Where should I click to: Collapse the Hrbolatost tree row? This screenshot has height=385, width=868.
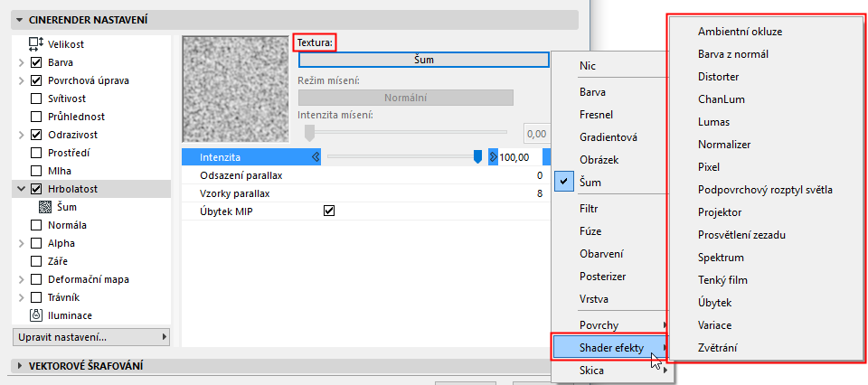pos(22,189)
